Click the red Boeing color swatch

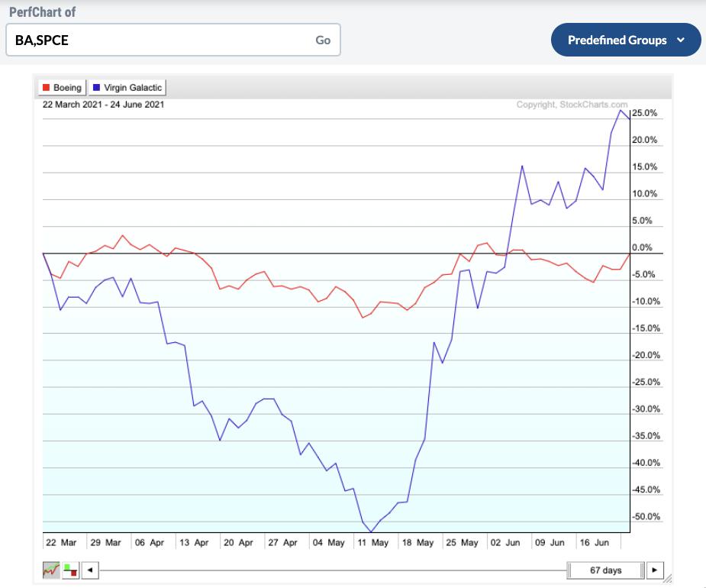click(46, 88)
